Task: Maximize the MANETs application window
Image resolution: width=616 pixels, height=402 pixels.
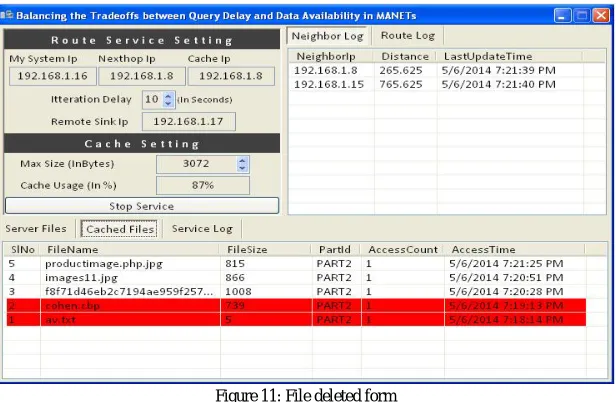Action: pyautogui.click(x=582, y=16)
